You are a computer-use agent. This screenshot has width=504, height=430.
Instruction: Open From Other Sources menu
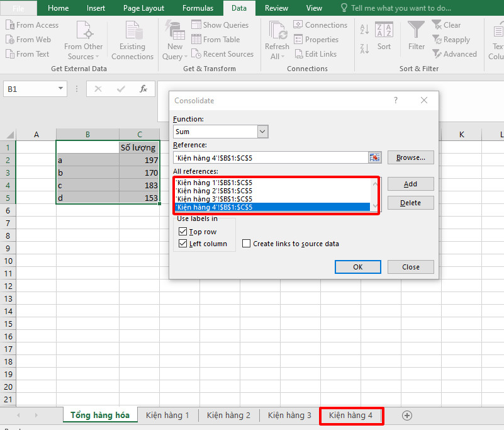84,40
